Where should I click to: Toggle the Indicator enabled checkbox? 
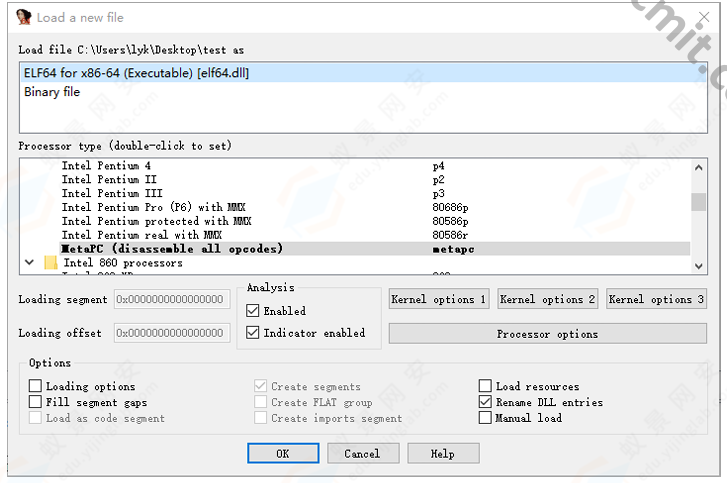(253, 332)
